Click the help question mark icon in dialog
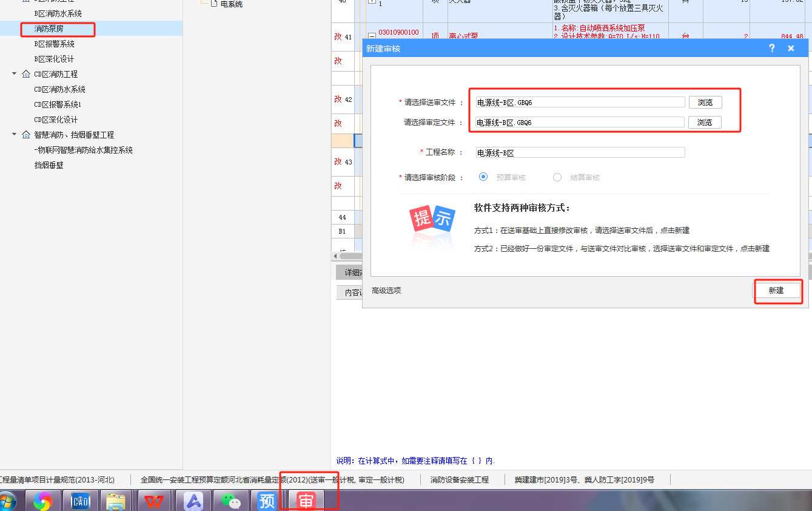This screenshot has width=812, height=511. coord(772,48)
